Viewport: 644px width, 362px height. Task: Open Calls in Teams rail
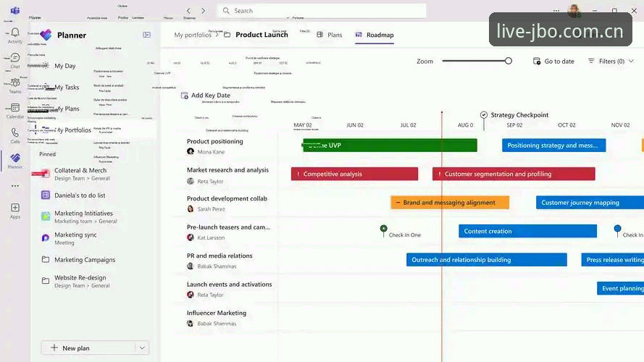15,136
